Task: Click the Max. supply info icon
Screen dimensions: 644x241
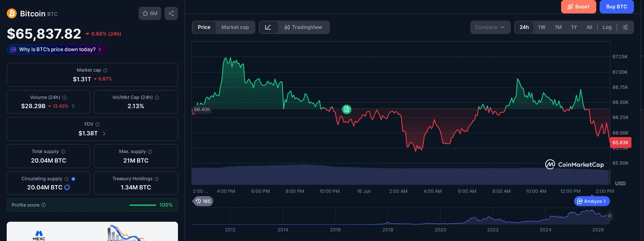Action: pos(150,152)
